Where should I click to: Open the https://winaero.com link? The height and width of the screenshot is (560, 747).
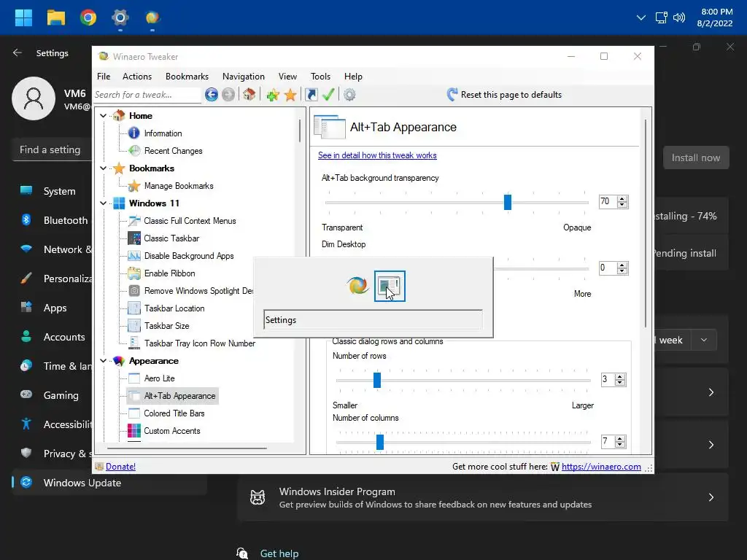point(601,467)
